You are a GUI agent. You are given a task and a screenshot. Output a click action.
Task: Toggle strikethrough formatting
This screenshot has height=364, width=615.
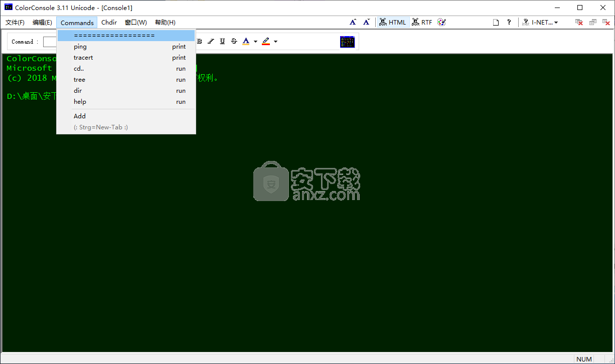click(x=234, y=41)
